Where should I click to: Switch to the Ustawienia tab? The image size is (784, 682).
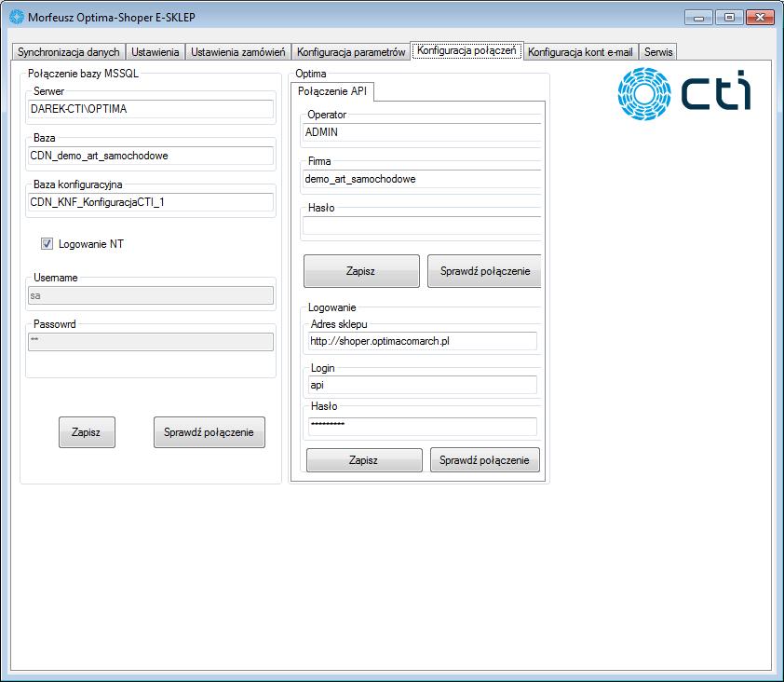(x=155, y=52)
